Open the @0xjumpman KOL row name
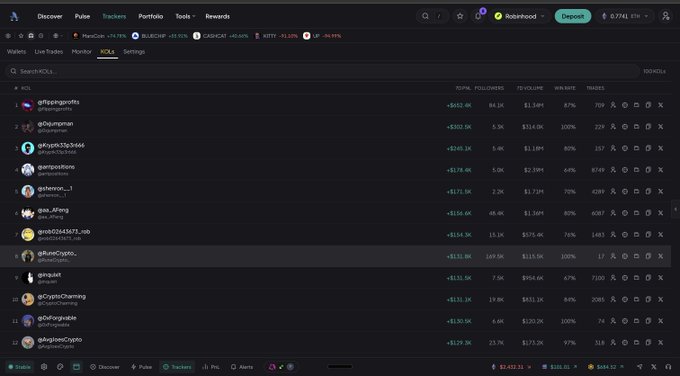Viewport: 680px width, 376px height. click(55, 124)
